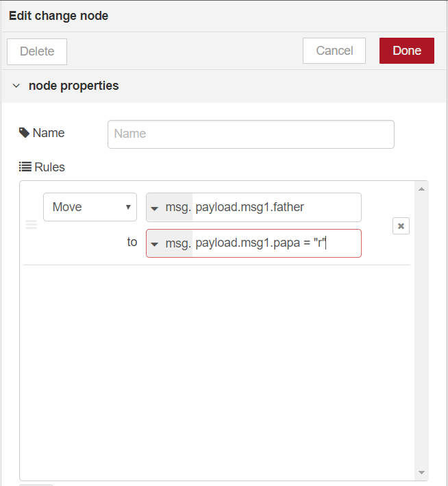Click into the payload.msg1.papa destination field
Screen dimensions: 448x486
(x=276, y=243)
